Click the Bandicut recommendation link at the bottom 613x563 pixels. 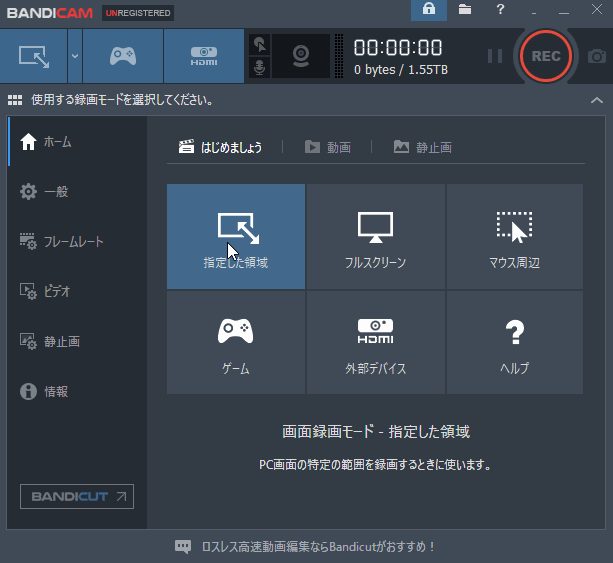318,547
